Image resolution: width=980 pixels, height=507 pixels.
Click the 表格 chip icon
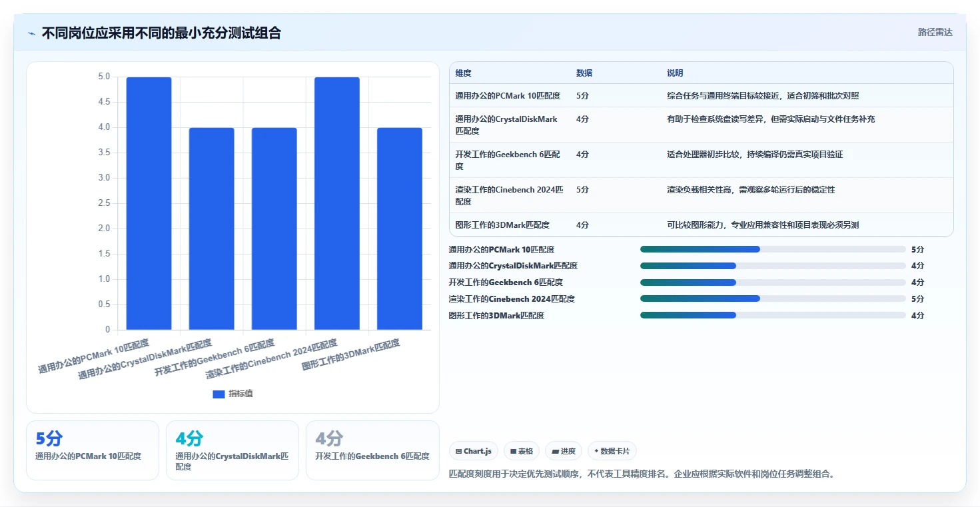513,451
